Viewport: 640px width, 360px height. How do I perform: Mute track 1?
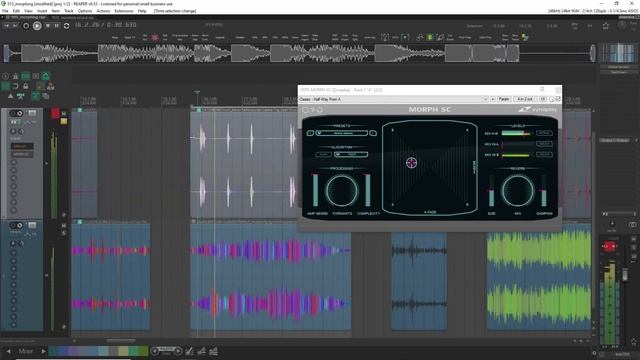click(x=64, y=113)
